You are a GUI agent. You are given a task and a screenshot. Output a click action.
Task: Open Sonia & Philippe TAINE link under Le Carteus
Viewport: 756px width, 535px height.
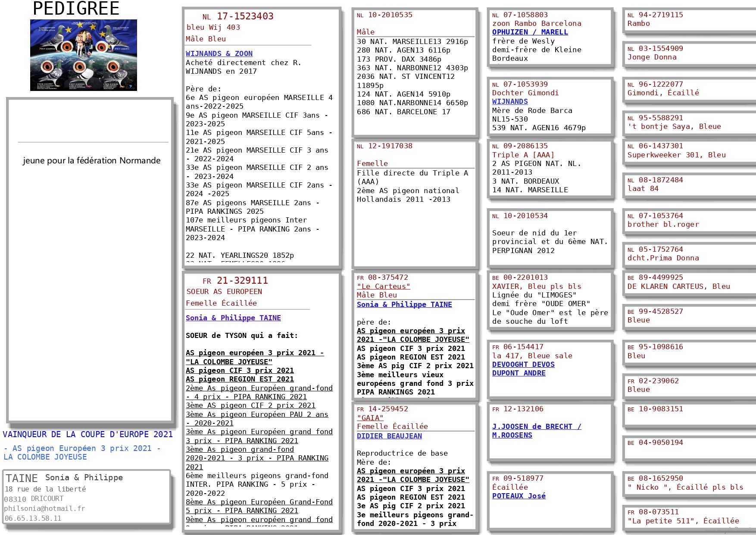pos(404,304)
